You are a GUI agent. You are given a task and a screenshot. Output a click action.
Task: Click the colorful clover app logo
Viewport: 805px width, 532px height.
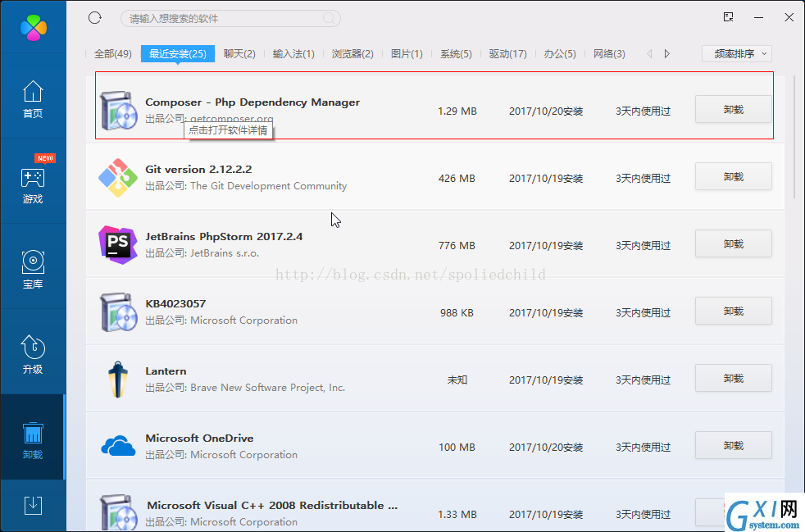coord(34,27)
